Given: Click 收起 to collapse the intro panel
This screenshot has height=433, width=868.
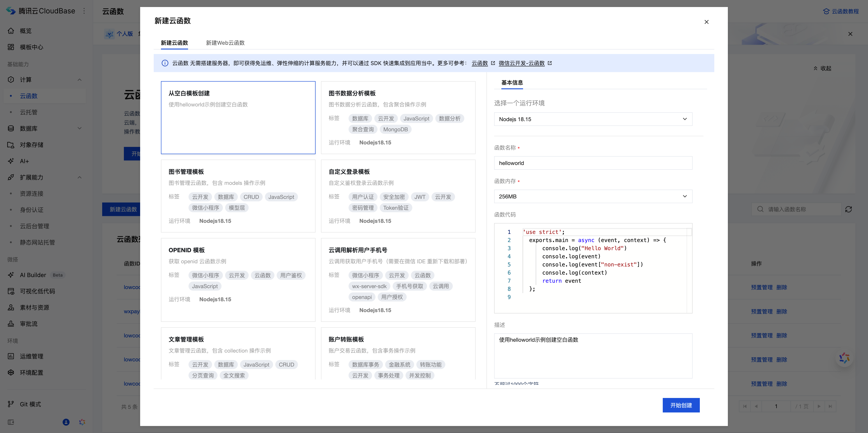Looking at the screenshot, I should (x=823, y=68).
